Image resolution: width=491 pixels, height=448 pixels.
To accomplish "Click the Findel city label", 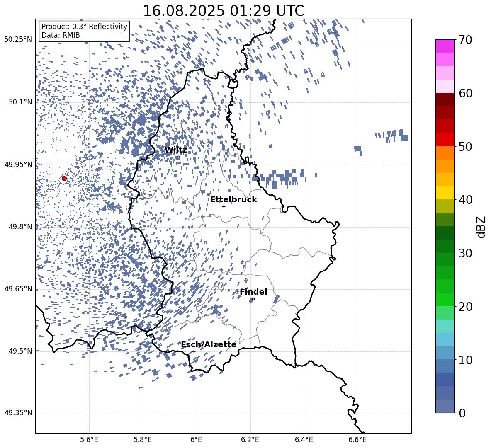I will point(253,292).
